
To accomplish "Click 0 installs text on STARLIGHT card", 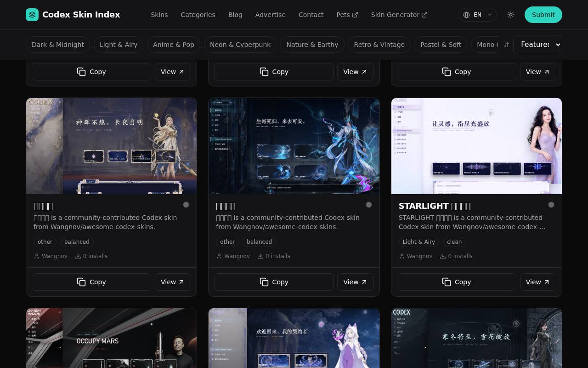I will [460, 256].
